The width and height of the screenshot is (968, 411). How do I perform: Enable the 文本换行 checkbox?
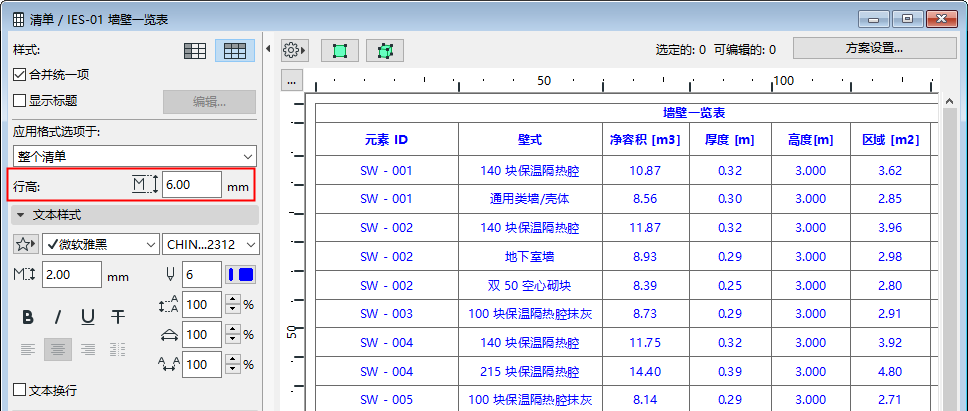point(20,390)
